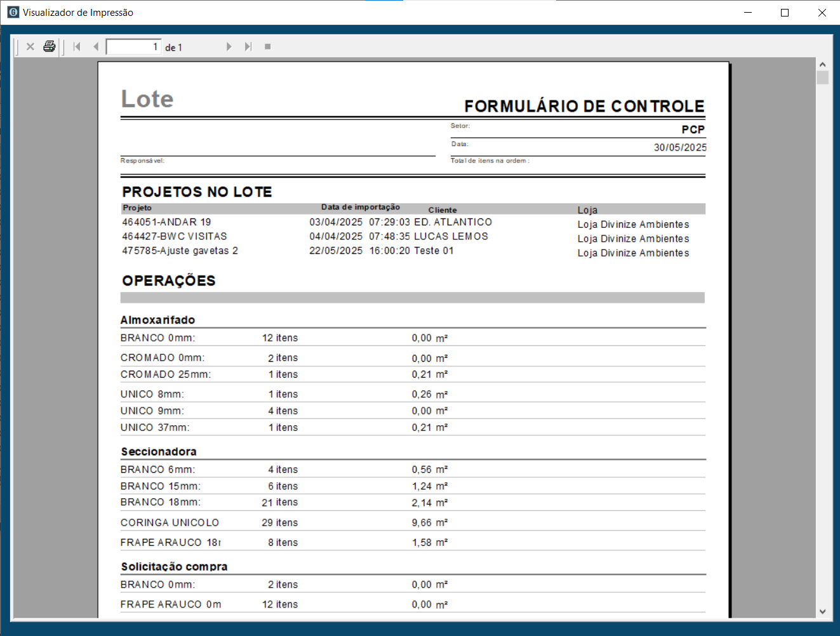Go to the first page of the report

click(77, 46)
